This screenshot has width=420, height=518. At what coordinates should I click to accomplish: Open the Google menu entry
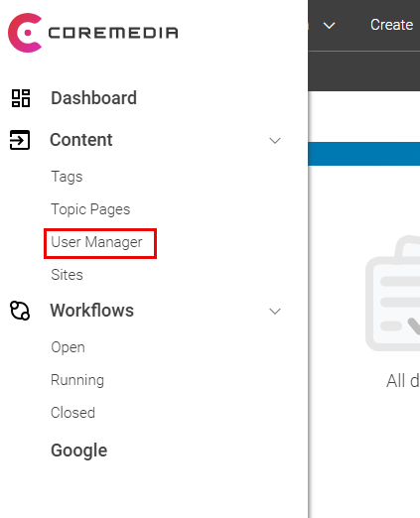click(x=79, y=451)
